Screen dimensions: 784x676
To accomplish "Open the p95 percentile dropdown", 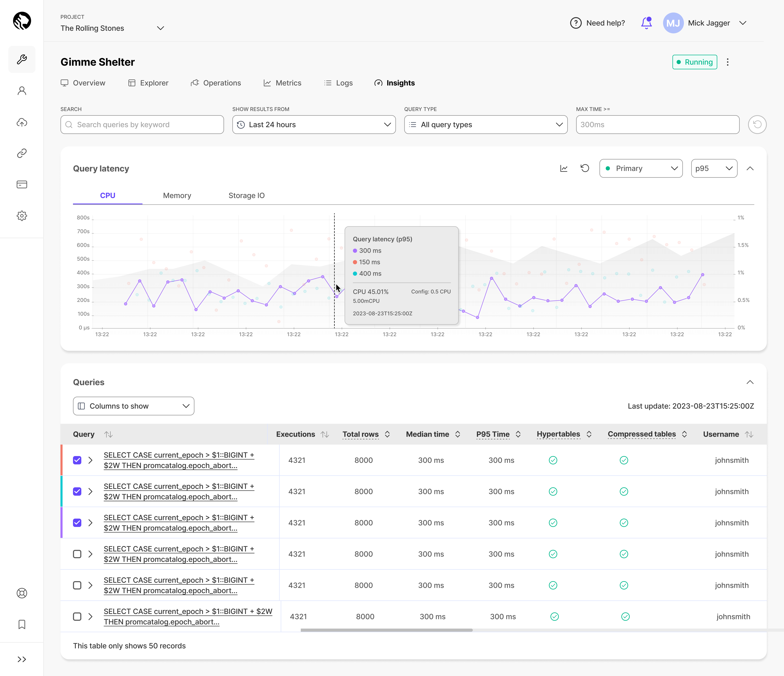I will [x=714, y=168].
